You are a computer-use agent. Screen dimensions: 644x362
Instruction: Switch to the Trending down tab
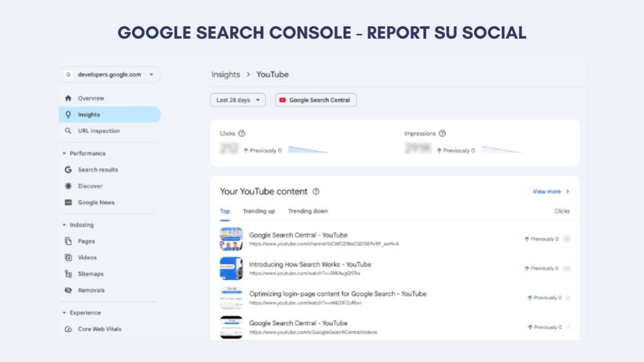tap(308, 211)
